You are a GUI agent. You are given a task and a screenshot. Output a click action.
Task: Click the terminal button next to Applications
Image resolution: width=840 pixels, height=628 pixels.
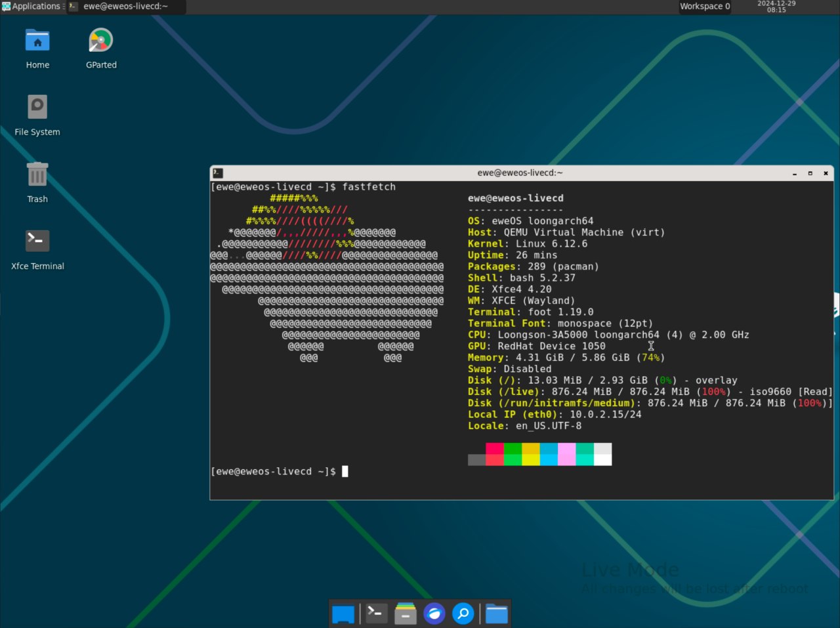click(x=72, y=6)
